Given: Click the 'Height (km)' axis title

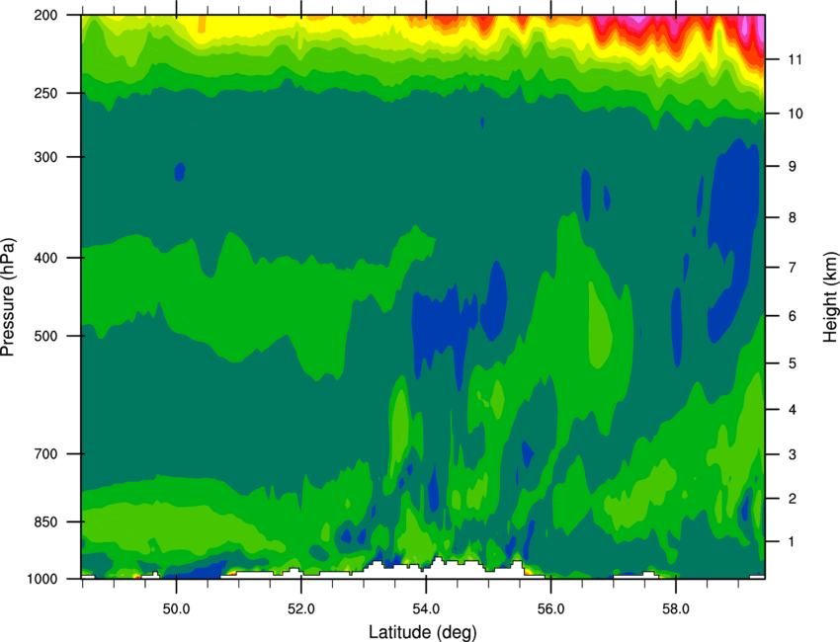Looking at the screenshot, I should pos(830,297).
